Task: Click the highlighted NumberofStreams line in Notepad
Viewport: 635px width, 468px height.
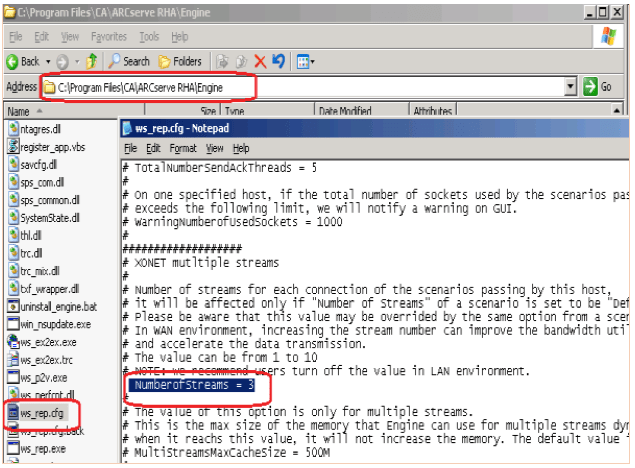Action: tap(190, 383)
